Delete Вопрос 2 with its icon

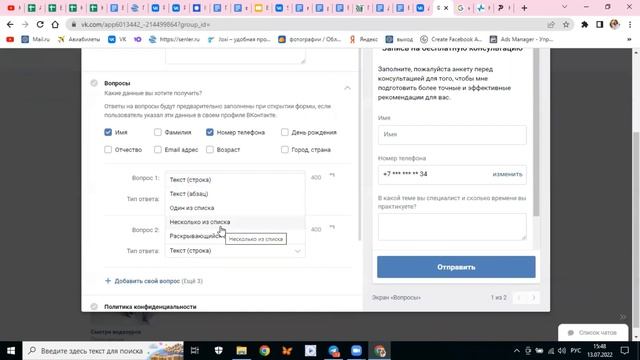coord(332,227)
